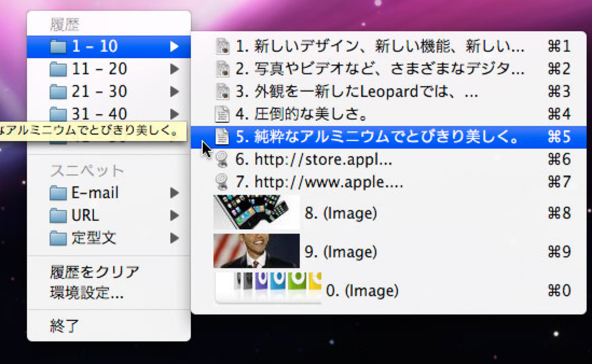Expand arrow beside 11 - 20
Image resolution: width=592 pixels, height=364 pixels.
coord(174,69)
